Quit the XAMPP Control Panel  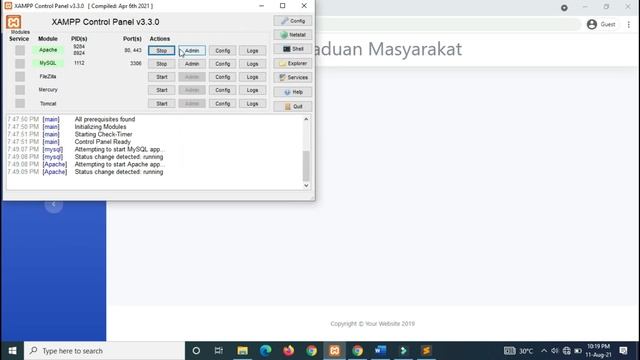tap(293, 107)
